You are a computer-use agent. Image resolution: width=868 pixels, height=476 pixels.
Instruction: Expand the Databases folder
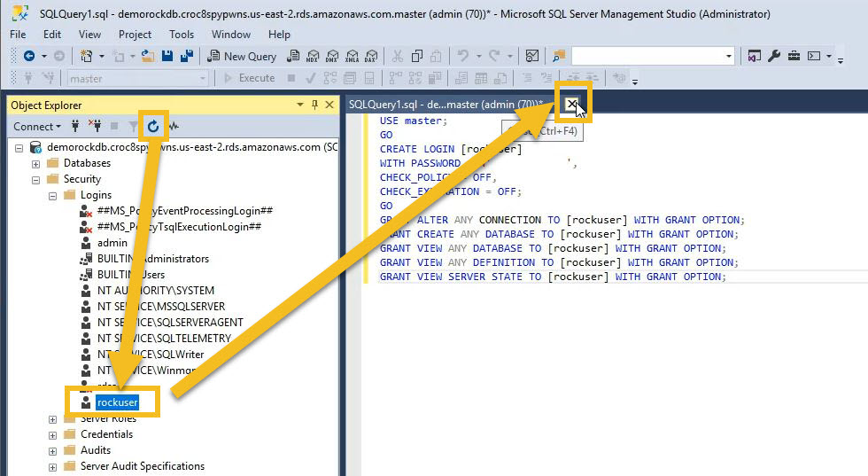coord(36,164)
